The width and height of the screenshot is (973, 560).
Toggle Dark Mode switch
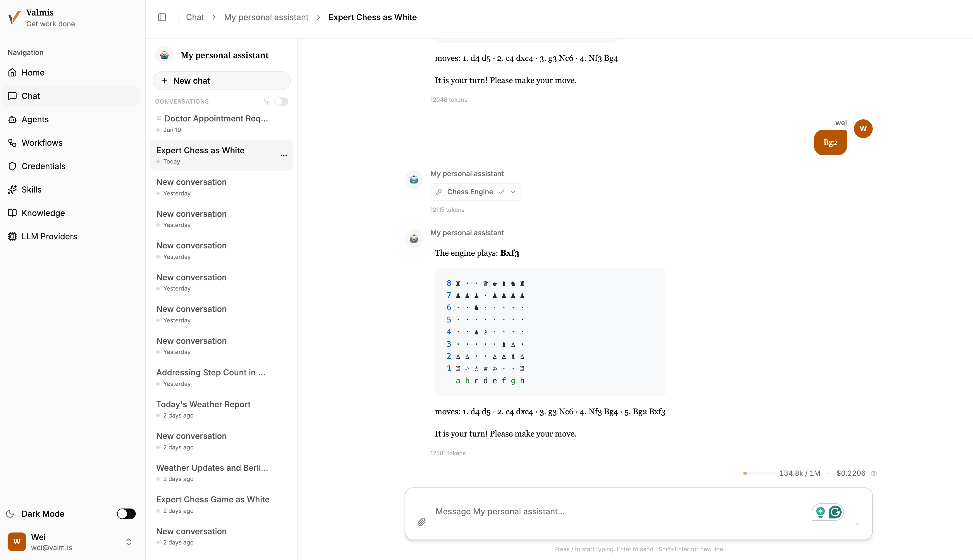point(126,513)
